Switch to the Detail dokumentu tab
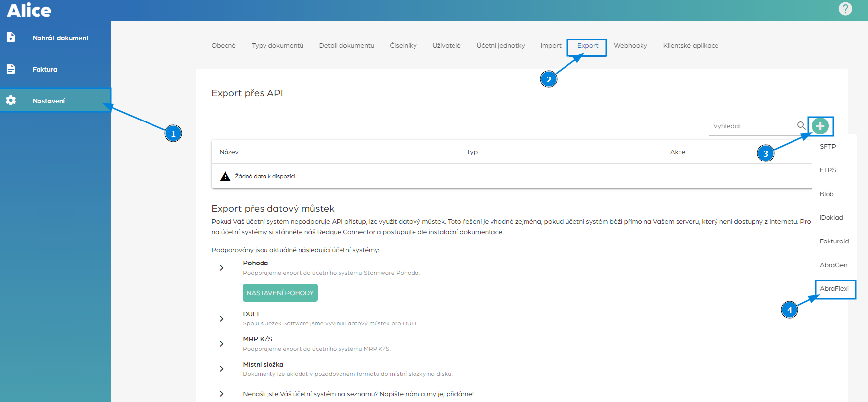 (x=346, y=45)
